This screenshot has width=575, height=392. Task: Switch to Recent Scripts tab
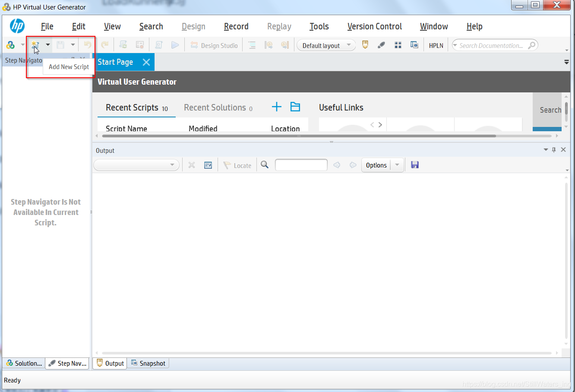click(x=136, y=107)
